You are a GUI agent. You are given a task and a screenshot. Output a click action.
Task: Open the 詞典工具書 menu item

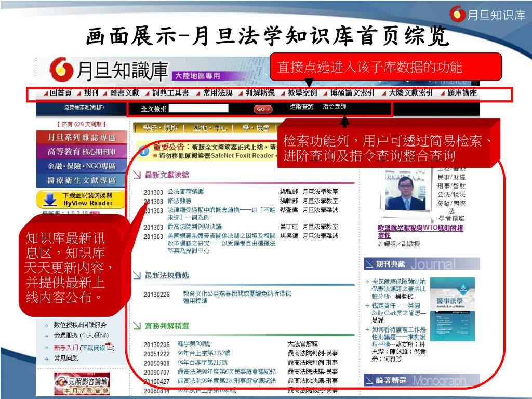click(170, 92)
